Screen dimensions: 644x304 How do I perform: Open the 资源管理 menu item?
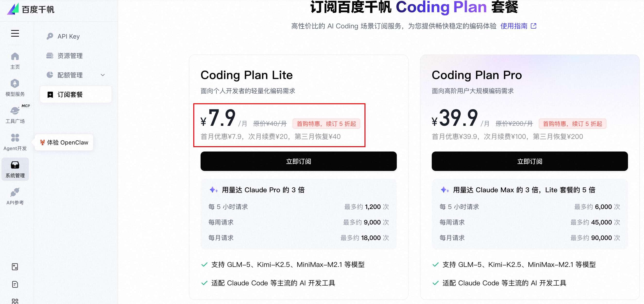[x=70, y=56]
